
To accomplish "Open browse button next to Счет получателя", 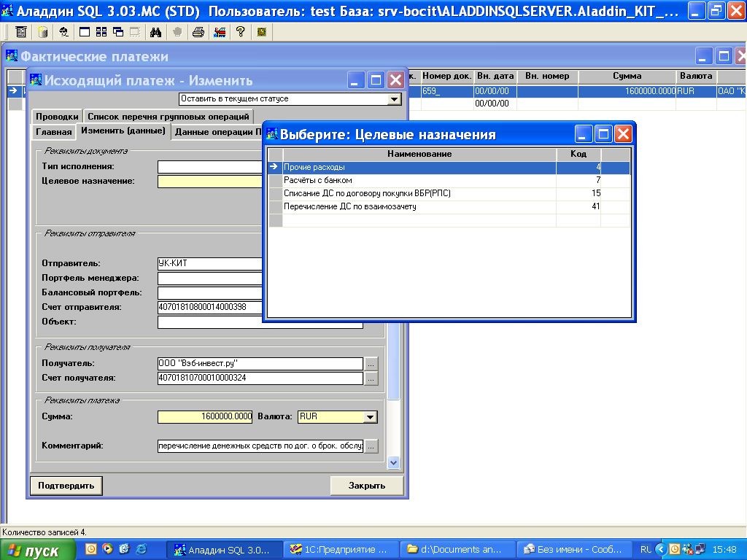I will [x=371, y=378].
